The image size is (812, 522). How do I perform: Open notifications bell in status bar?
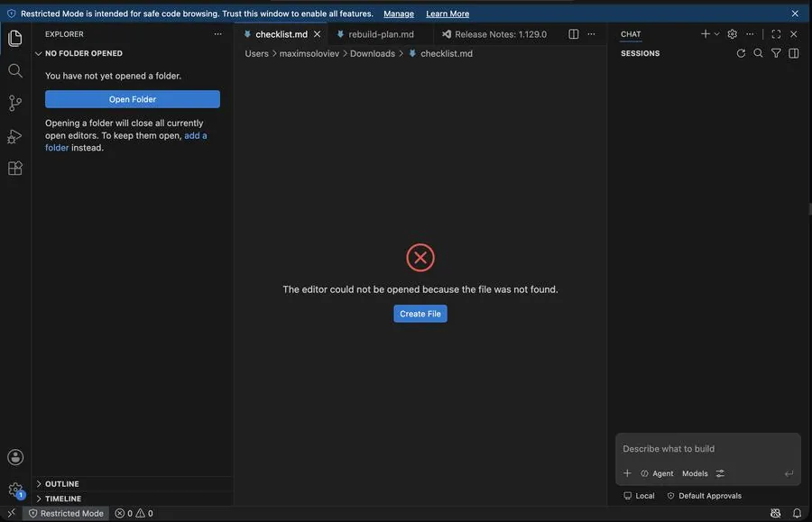797,513
